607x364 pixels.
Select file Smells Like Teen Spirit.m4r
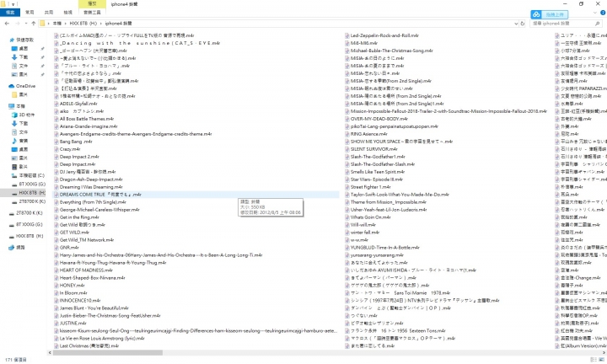click(x=378, y=172)
